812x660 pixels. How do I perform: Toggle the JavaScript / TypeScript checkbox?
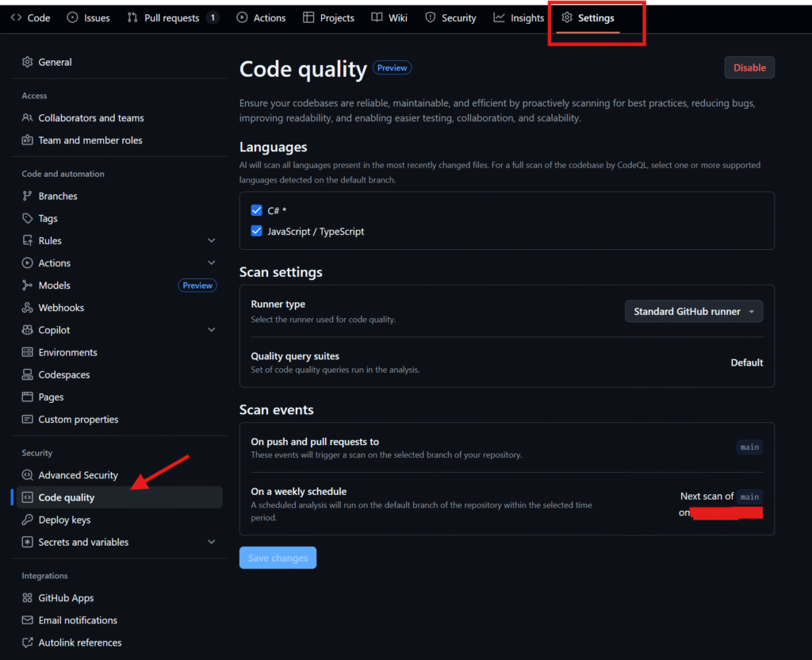(257, 232)
